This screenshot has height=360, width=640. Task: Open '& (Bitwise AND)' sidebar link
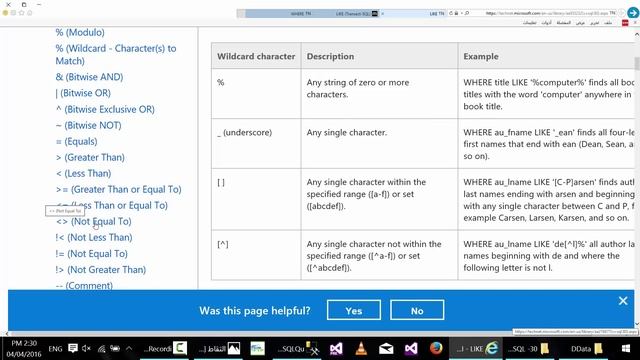click(89, 77)
